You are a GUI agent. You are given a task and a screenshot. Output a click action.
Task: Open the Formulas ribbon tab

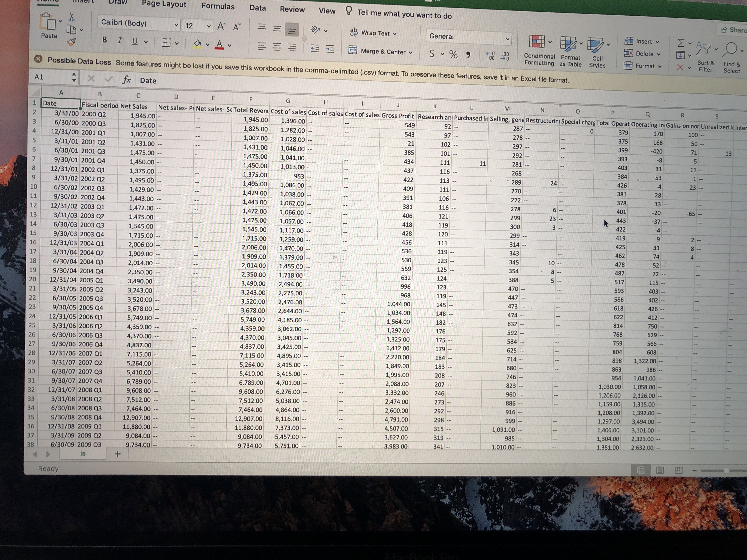218,6
